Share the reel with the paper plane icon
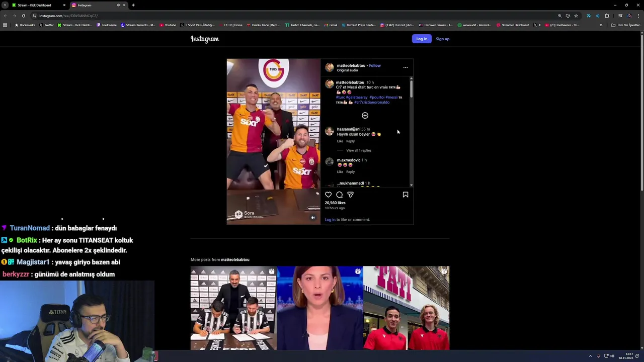644x362 pixels. pyautogui.click(x=351, y=195)
